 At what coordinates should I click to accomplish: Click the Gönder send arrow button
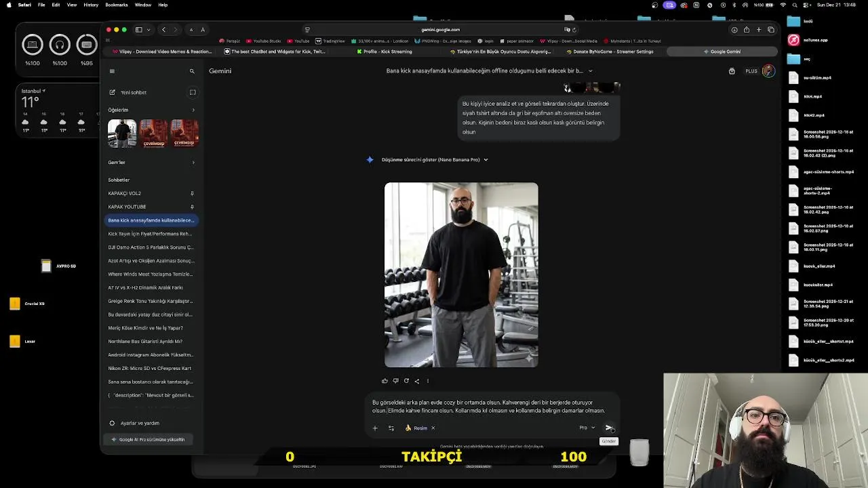(x=609, y=428)
